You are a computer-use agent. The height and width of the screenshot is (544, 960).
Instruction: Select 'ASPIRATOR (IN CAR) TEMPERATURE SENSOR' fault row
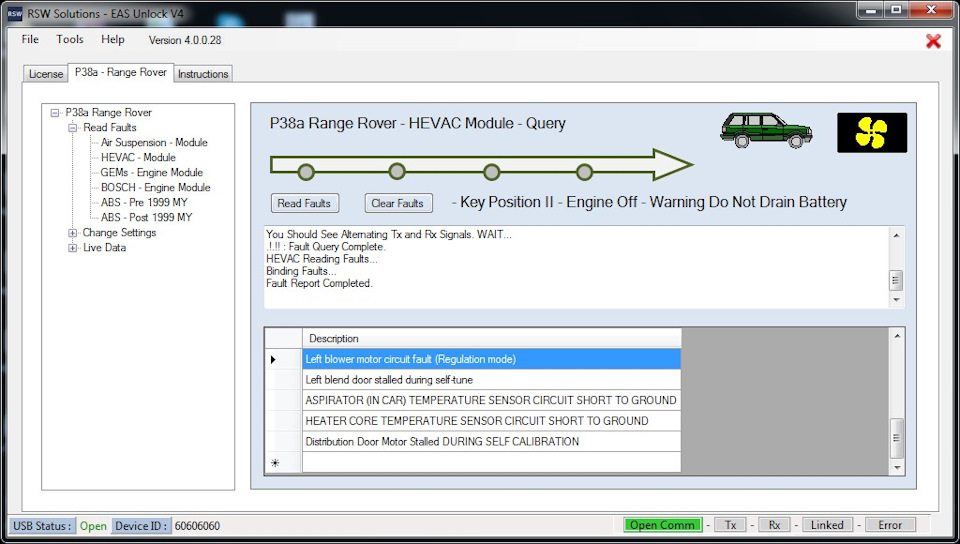pos(492,400)
